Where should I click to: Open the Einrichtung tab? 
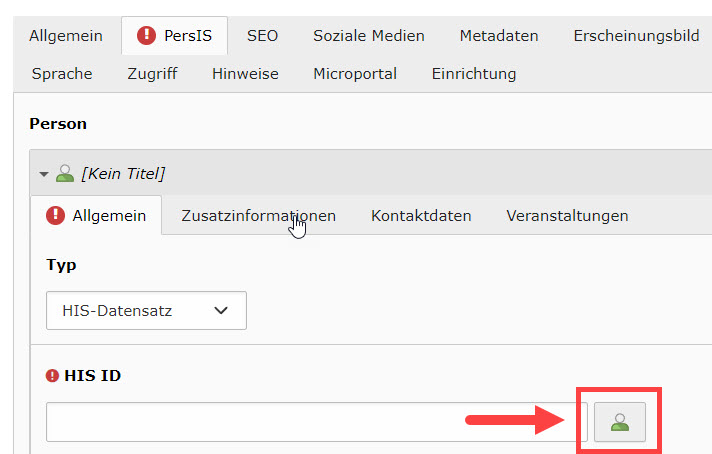pos(474,74)
